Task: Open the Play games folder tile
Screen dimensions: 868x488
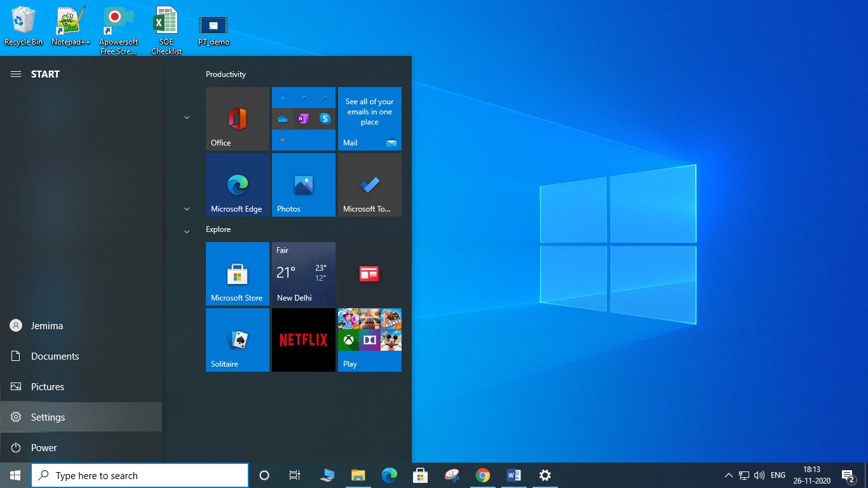Action: (370, 340)
